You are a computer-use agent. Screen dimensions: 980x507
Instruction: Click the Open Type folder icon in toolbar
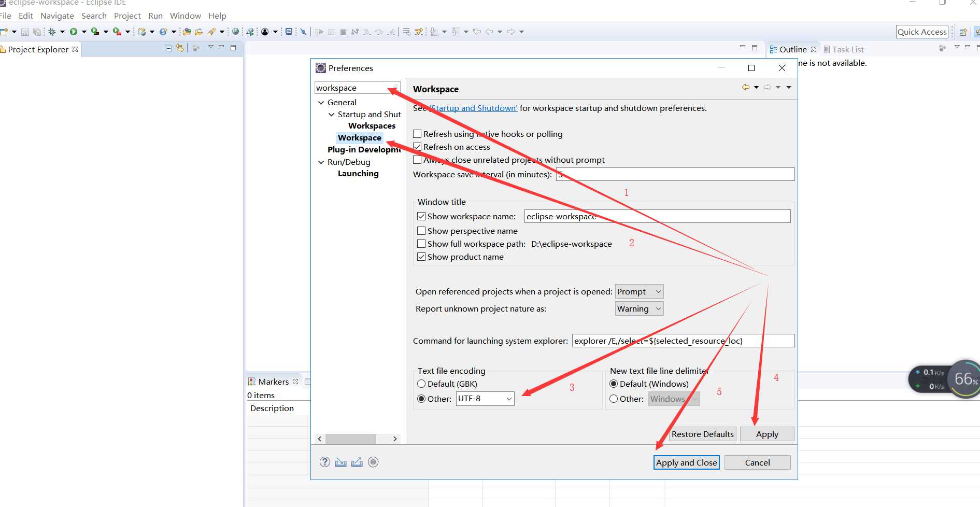click(187, 32)
